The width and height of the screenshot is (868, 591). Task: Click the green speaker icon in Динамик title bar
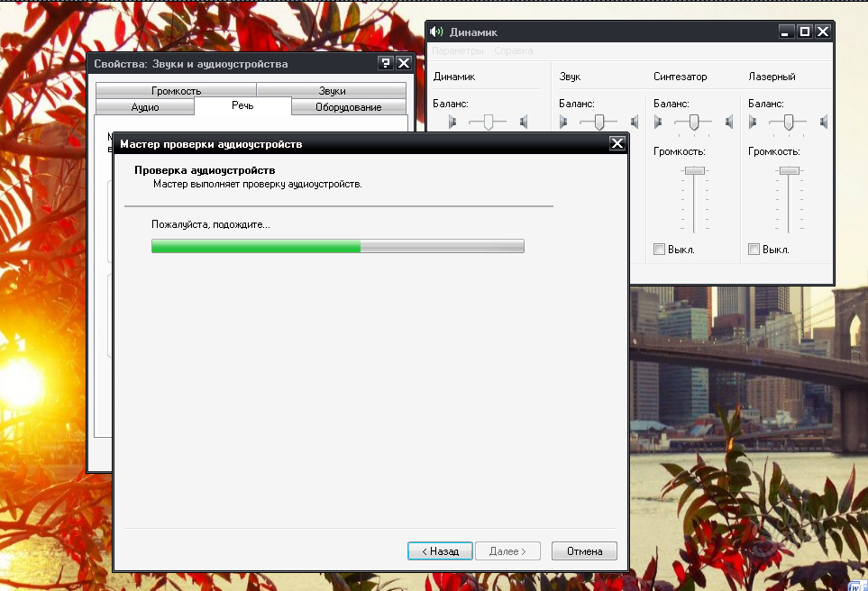click(437, 32)
